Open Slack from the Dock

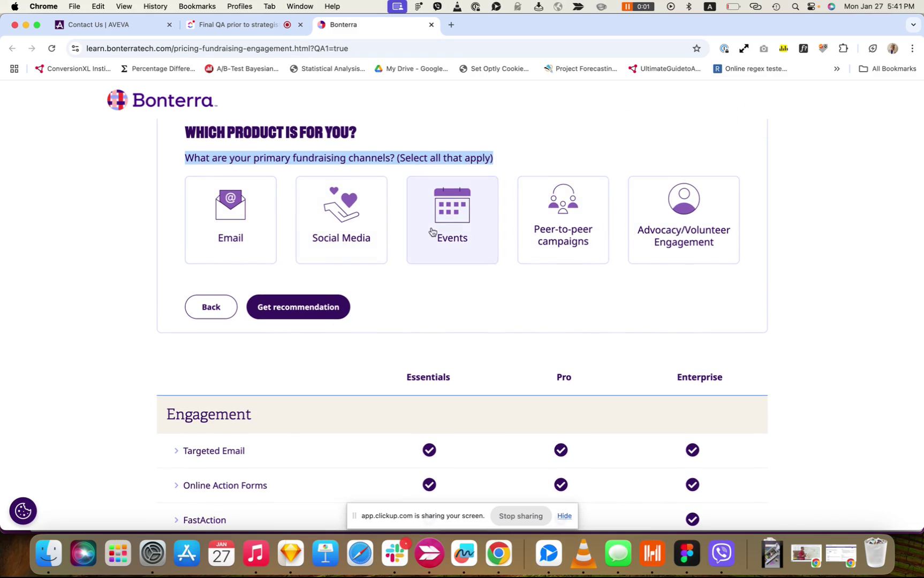click(395, 553)
